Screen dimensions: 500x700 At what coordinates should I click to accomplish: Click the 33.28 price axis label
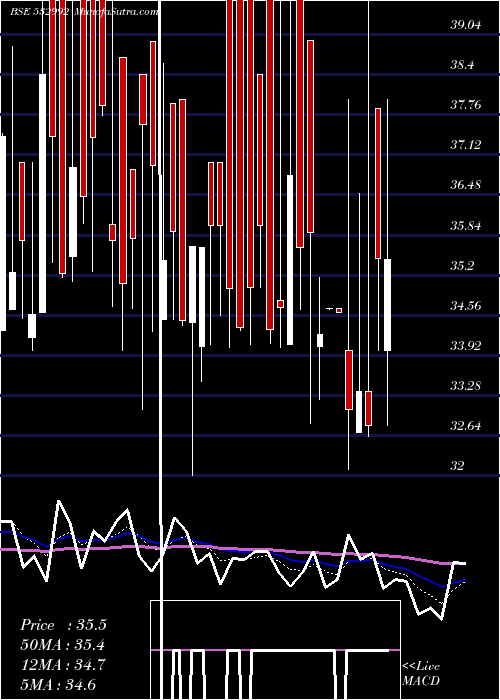coord(466,386)
